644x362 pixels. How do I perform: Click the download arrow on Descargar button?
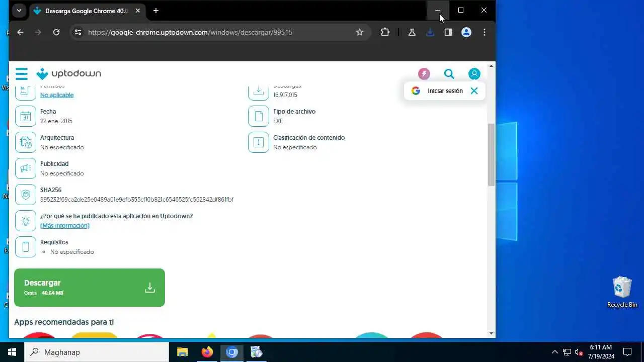(x=150, y=288)
